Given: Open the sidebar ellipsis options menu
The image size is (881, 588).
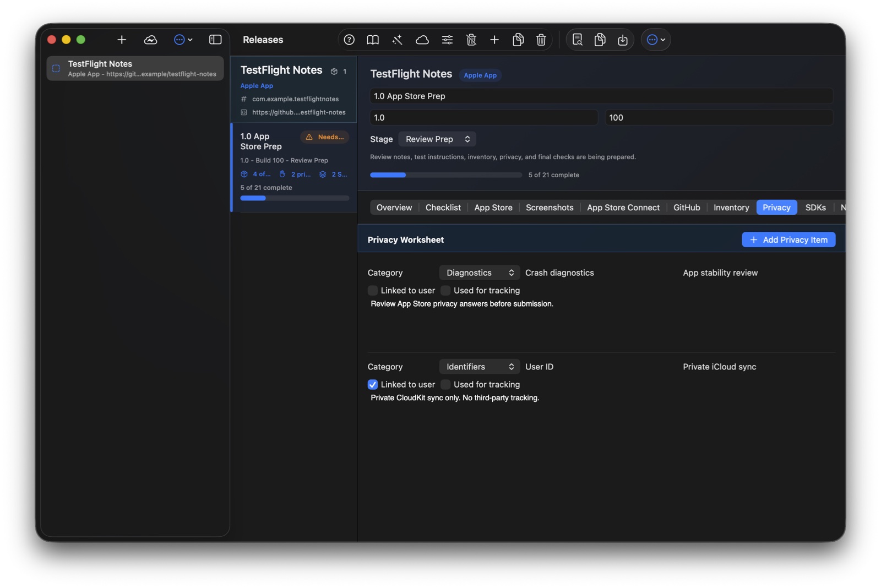Looking at the screenshot, I should pyautogui.click(x=183, y=40).
